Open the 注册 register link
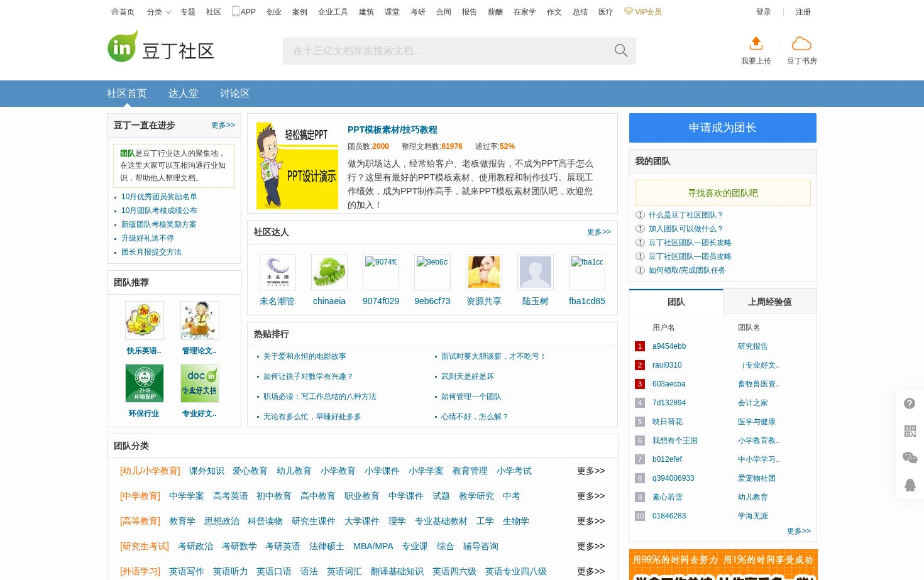This screenshot has height=580, width=924. coord(803,12)
